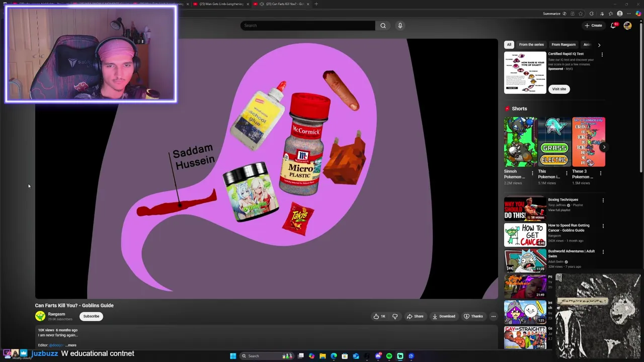Open options for How to Speed Run Getting Cancer
The image size is (644, 362).
pyautogui.click(x=603, y=226)
